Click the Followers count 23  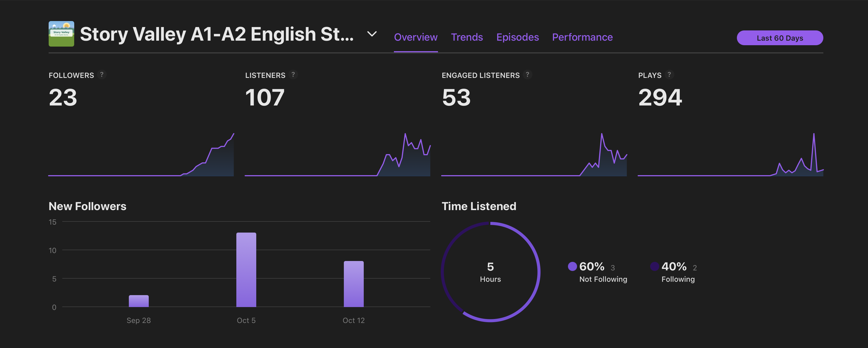click(x=63, y=98)
